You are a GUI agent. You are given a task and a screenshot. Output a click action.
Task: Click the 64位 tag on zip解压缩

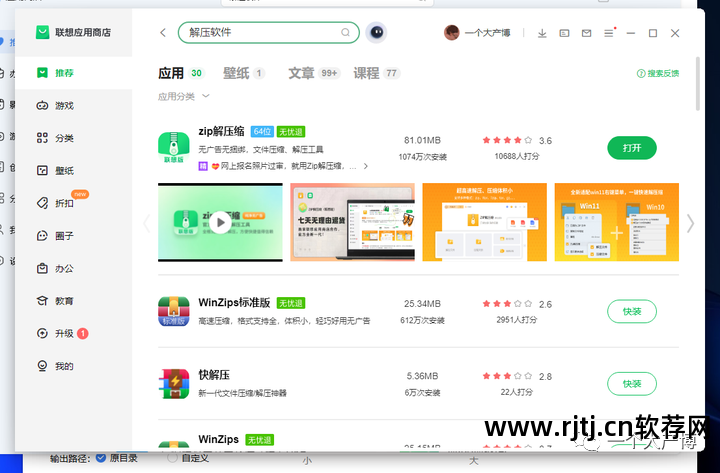(x=262, y=132)
